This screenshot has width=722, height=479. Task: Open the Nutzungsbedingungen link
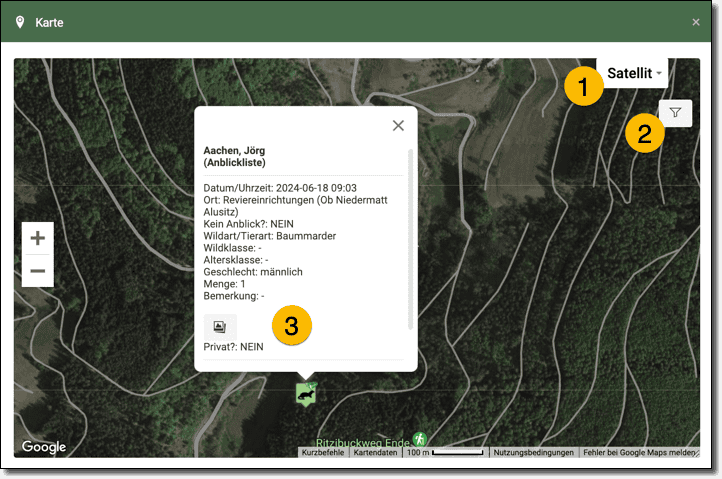534,453
